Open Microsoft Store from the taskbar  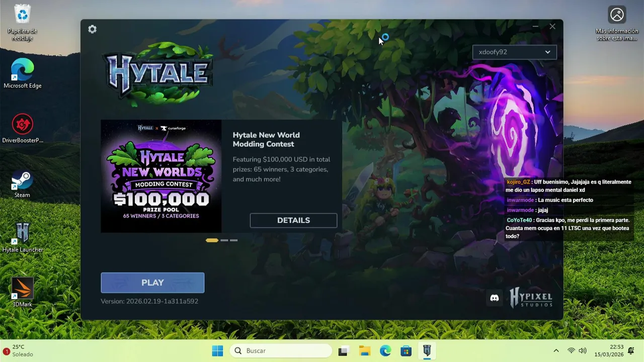pyautogui.click(x=406, y=351)
